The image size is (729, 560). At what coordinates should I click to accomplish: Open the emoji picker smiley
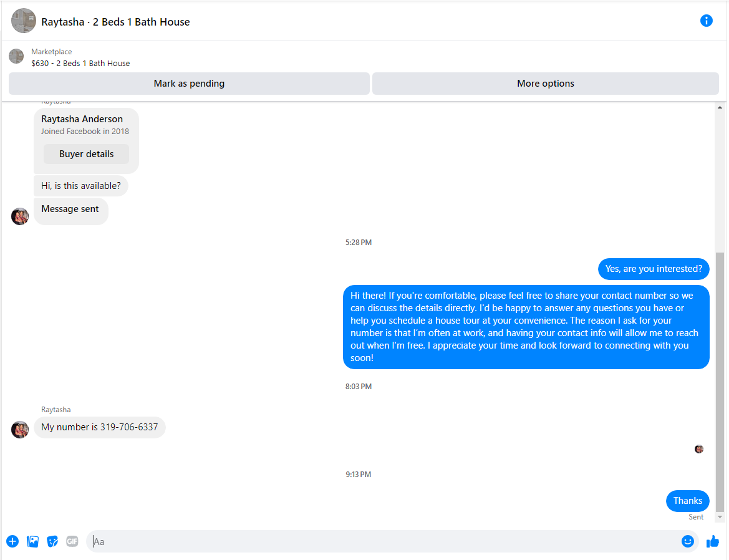[688, 541]
